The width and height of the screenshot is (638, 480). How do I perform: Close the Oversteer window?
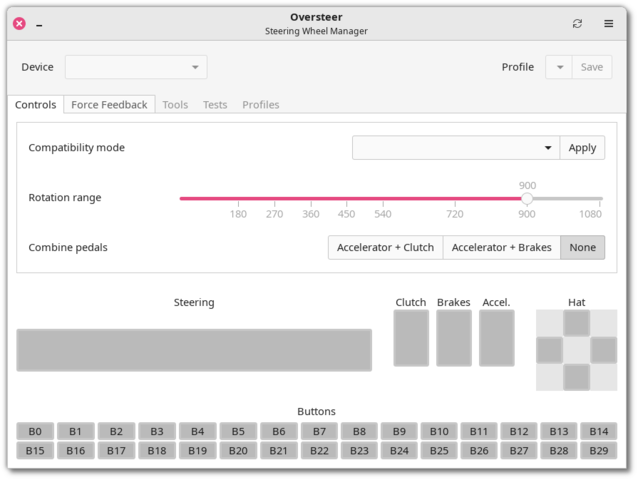coord(19,24)
